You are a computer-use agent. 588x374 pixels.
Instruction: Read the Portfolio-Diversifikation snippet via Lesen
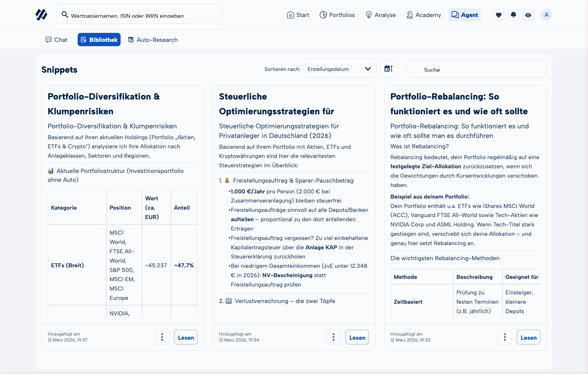[x=186, y=337]
